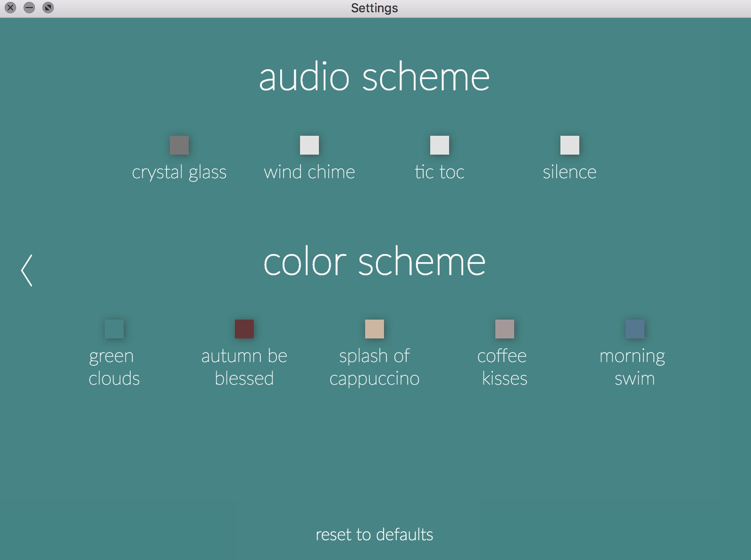Go back using the left chevron arrow
The image size is (751, 560).
(27, 271)
